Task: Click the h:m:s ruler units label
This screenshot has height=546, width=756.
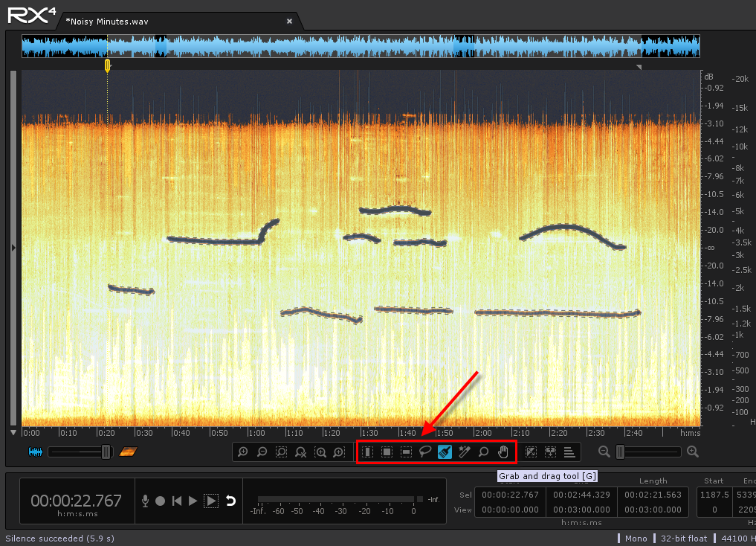Action: coord(690,433)
